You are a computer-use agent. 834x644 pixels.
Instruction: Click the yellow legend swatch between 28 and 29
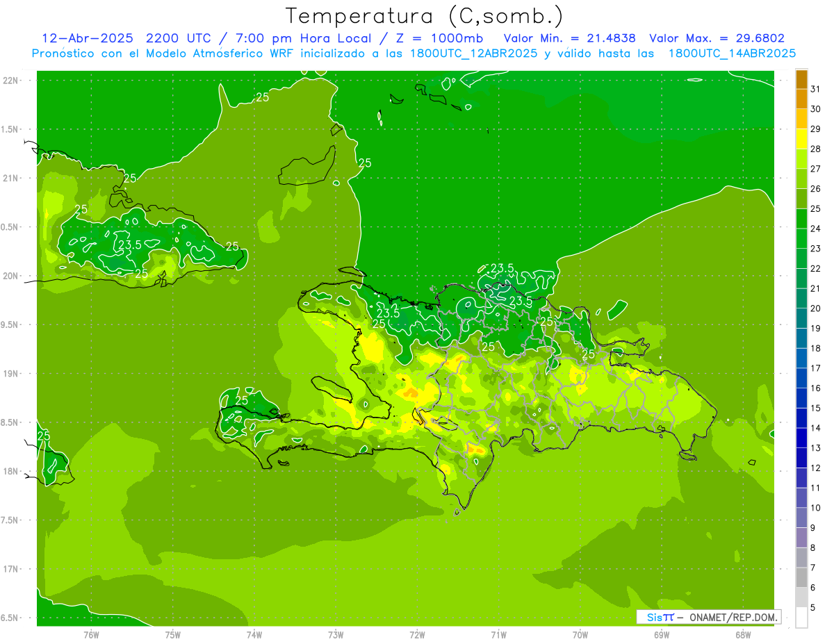click(x=801, y=139)
